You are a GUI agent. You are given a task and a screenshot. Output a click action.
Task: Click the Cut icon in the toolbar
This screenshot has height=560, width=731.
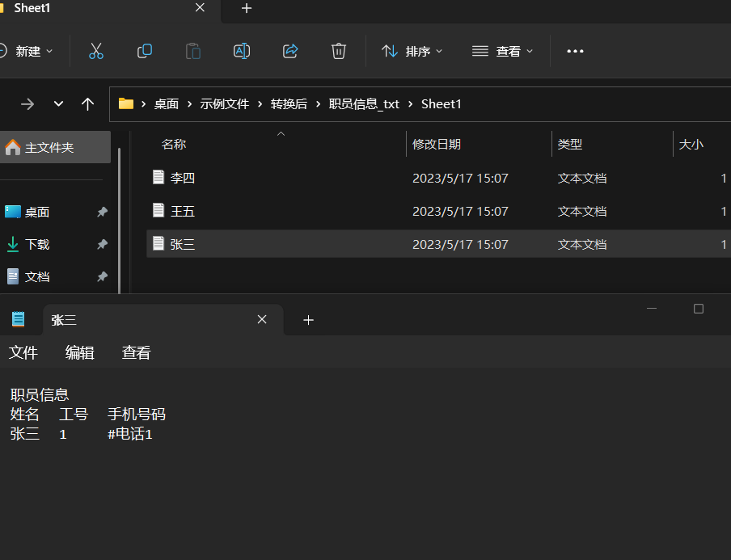coord(96,51)
